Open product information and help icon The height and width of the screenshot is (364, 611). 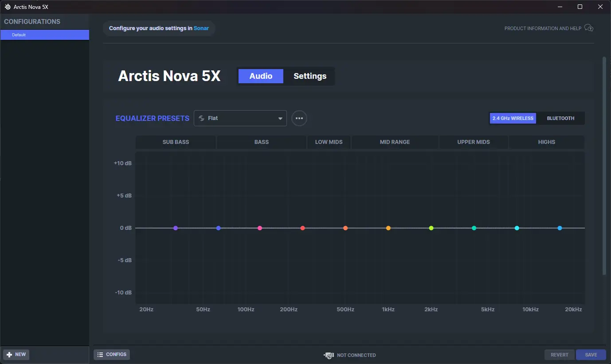(589, 28)
